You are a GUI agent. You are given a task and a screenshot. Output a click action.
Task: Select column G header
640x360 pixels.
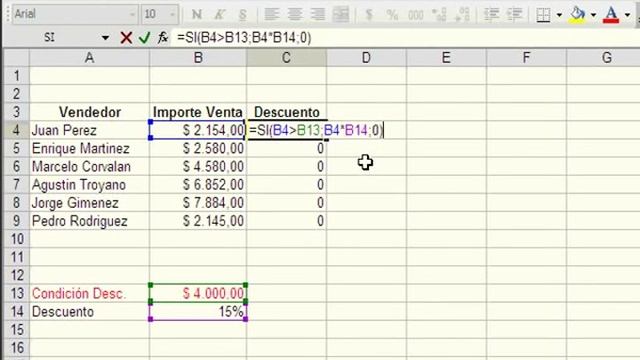[604, 58]
